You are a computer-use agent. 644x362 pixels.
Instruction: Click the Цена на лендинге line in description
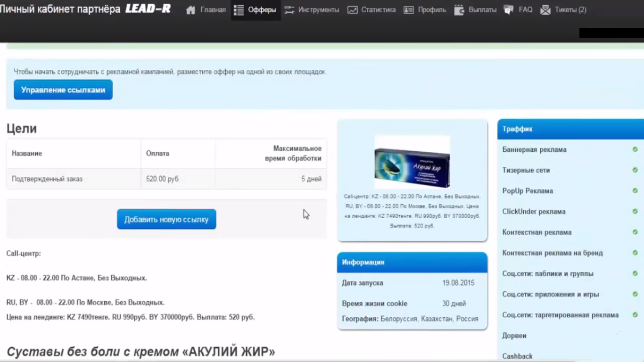coord(131,317)
